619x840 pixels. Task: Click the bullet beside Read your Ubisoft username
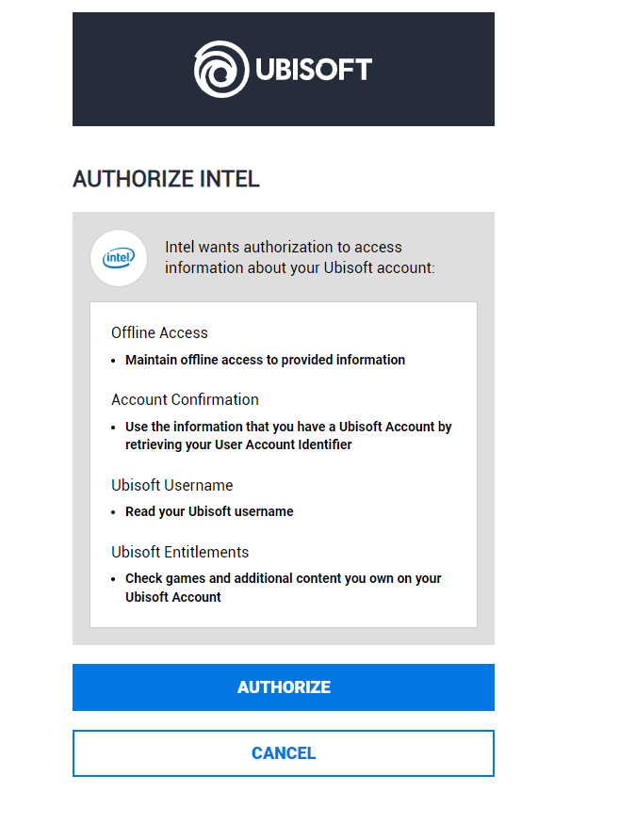click(115, 511)
